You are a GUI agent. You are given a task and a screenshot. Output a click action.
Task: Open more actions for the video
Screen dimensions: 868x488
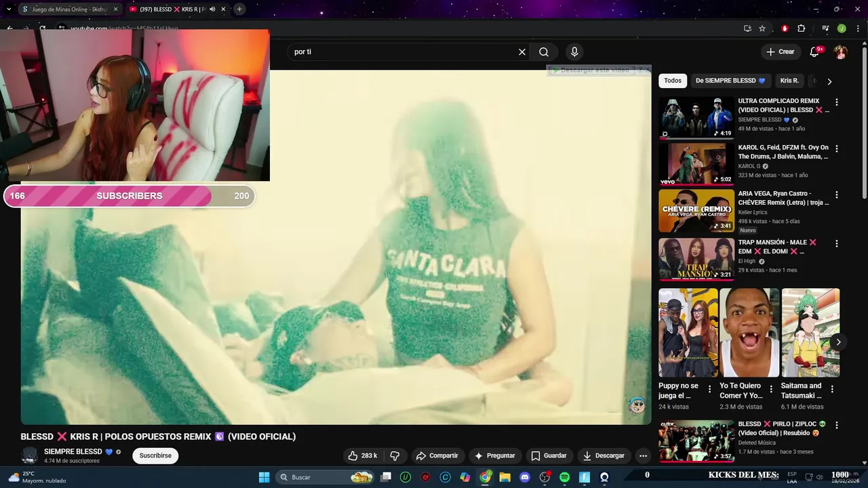[x=643, y=455]
